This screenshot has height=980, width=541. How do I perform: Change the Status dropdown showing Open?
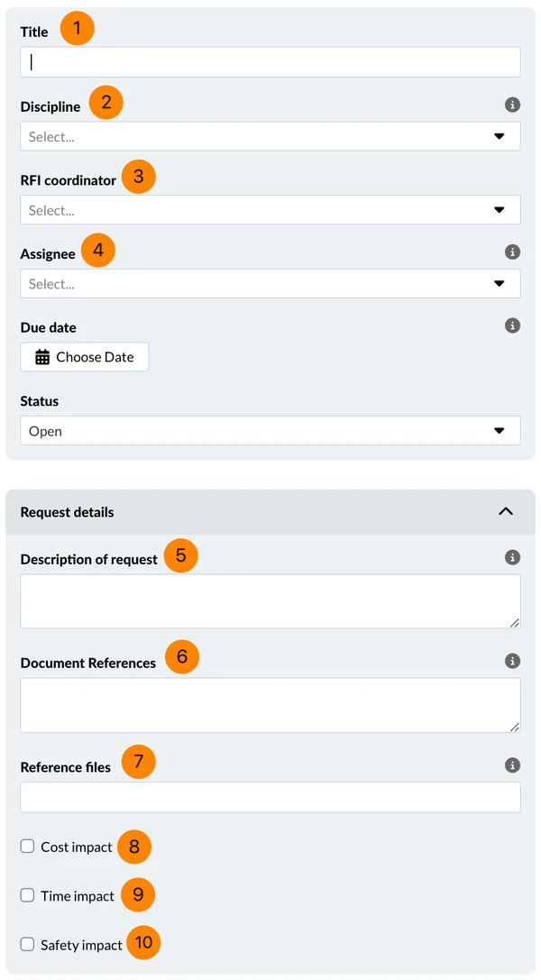[x=270, y=431]
